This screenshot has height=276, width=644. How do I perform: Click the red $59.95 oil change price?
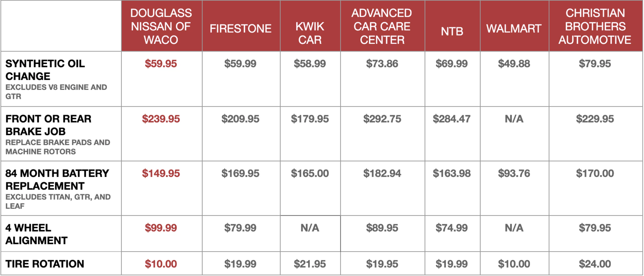coord(161,63)
